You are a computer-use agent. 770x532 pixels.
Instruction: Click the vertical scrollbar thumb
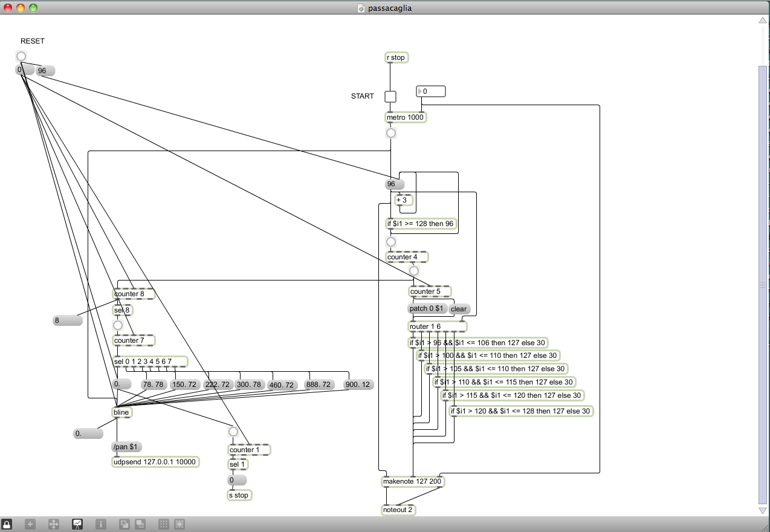point(763,284)
